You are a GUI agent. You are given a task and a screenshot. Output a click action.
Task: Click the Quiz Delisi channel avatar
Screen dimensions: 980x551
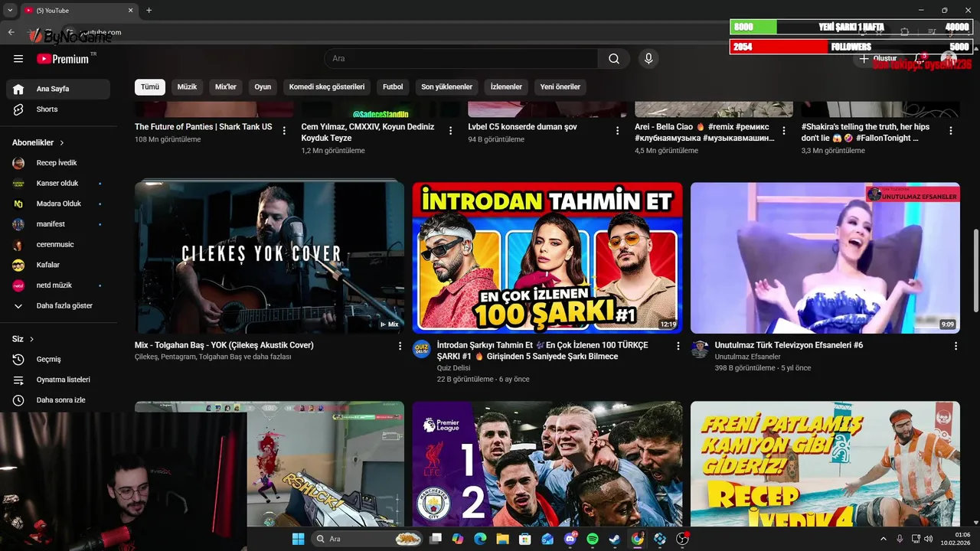coord(421,349)
